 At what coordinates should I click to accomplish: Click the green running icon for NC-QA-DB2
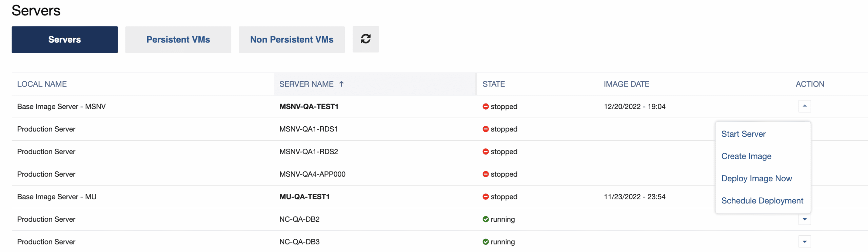pos(486,219)
